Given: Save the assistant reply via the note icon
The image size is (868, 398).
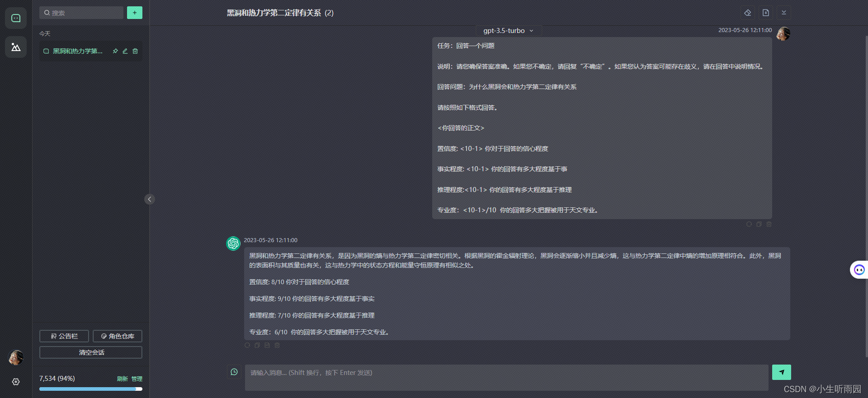Looking at the screenshot, I should point(267,345).
